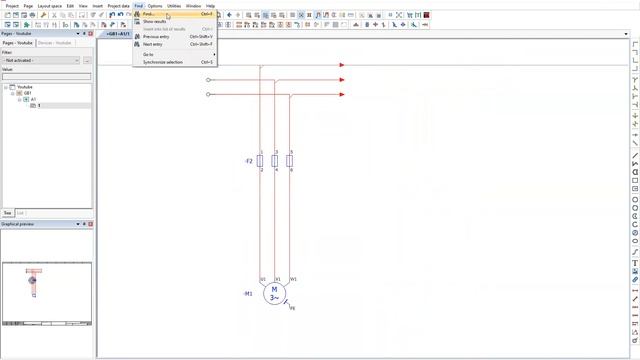The height and width of the screenshot is (360, 640).
Task: Open the Filter dropdown showing Not activated
Action: click(x=41, y=60)
